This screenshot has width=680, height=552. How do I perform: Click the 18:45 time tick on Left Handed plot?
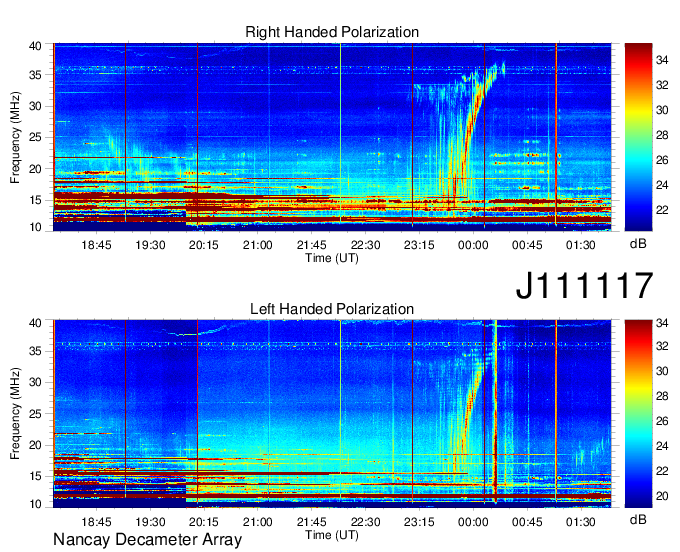[96, 522]
